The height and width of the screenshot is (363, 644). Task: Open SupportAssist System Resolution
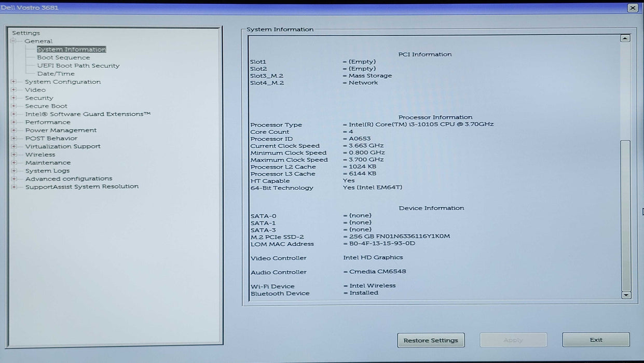[x=82, y=187]
